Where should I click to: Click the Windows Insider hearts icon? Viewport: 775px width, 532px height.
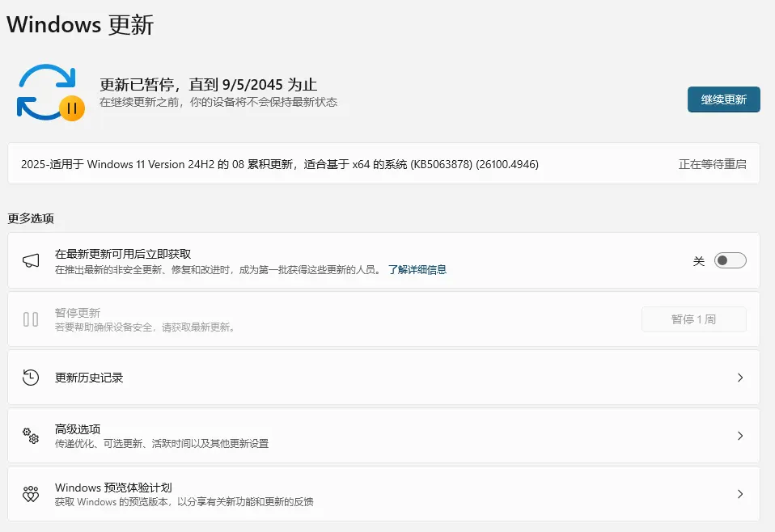point(31,494)
